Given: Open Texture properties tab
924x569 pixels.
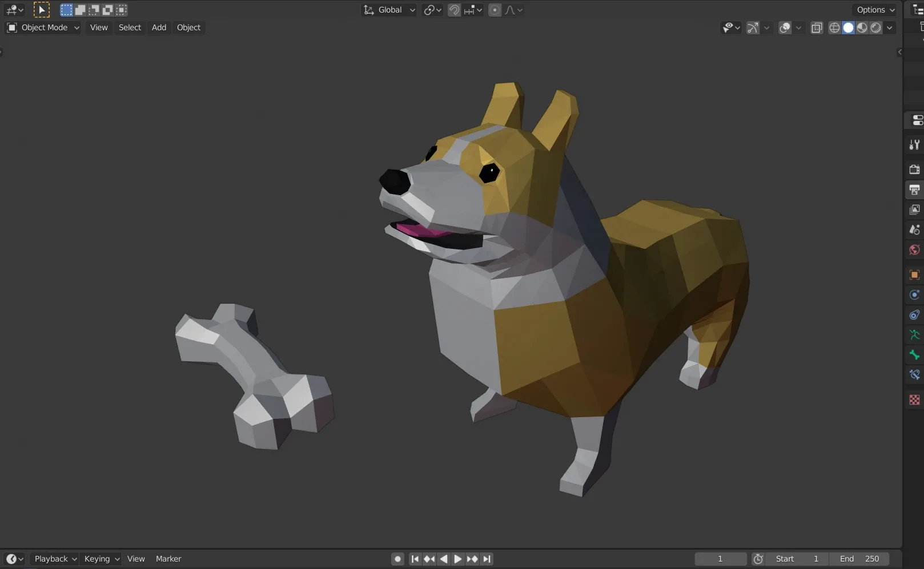Looking at the screenshot, I should [914, 399].
